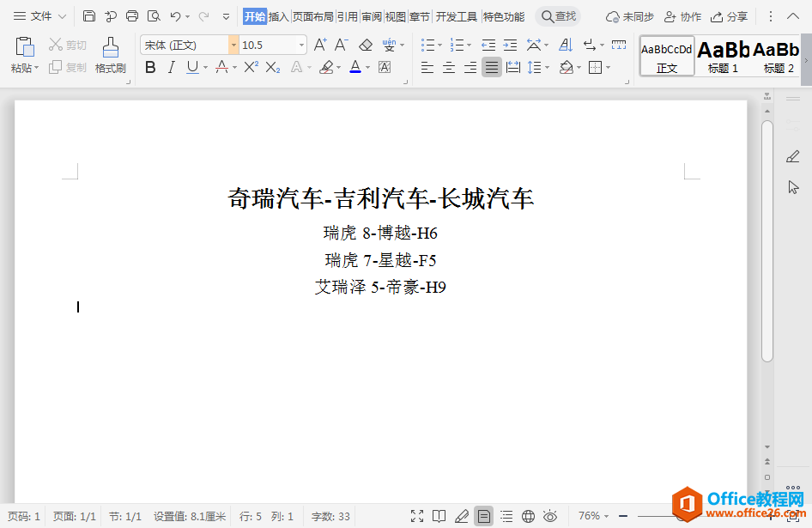Screen dimensions: 812x528
Task: Decrease font size with A- icon
Action: point(342,46)
